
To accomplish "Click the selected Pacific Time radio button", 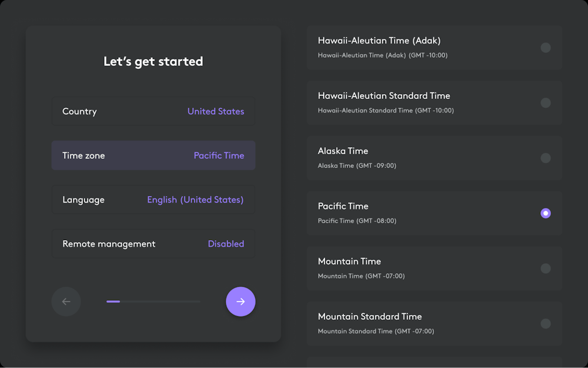I will 546,213.
